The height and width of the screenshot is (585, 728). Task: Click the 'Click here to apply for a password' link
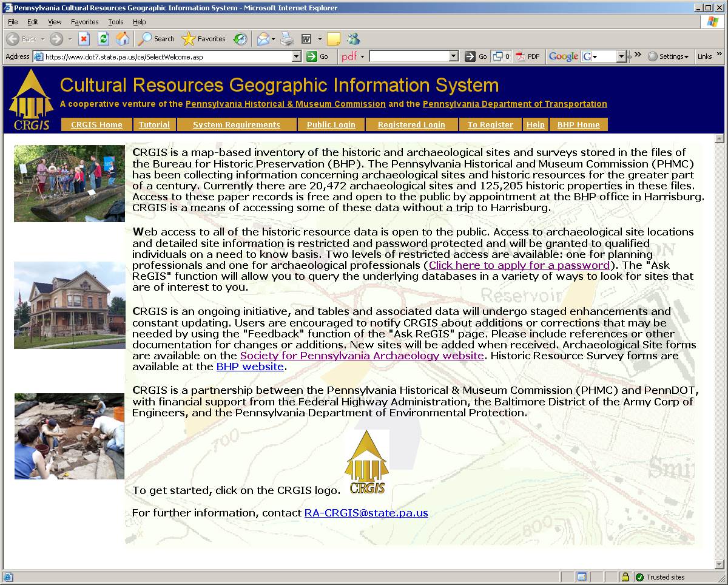click(x=519, y=265)
